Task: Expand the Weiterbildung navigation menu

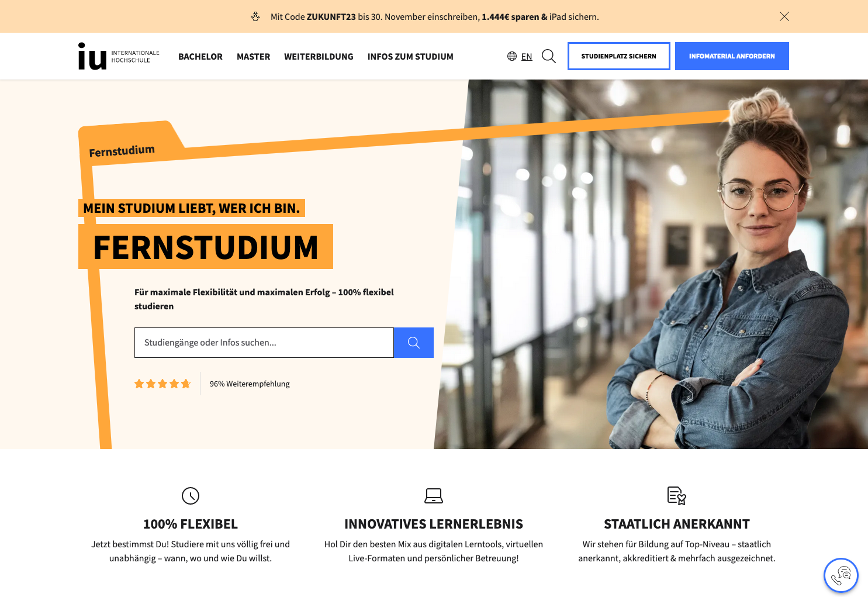Action: (x=319, y=57)
